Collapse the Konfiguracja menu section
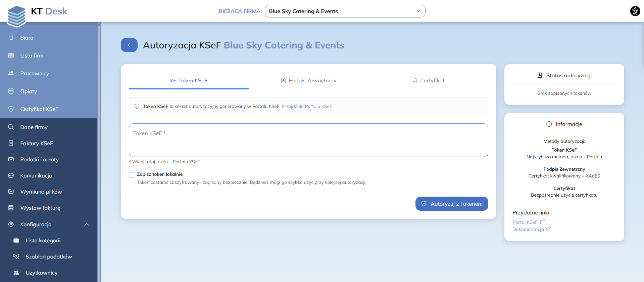The image size is (644, 282). coord(86,224)
